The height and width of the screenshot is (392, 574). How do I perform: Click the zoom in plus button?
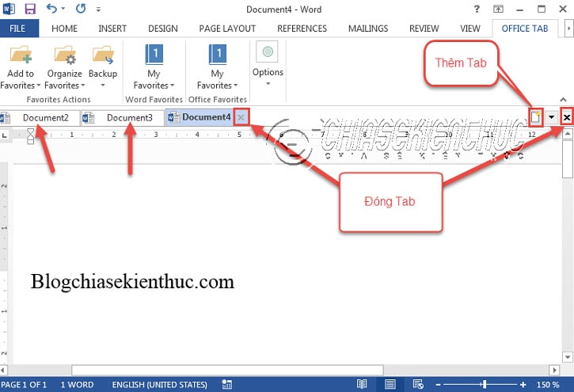coord(523,385)
